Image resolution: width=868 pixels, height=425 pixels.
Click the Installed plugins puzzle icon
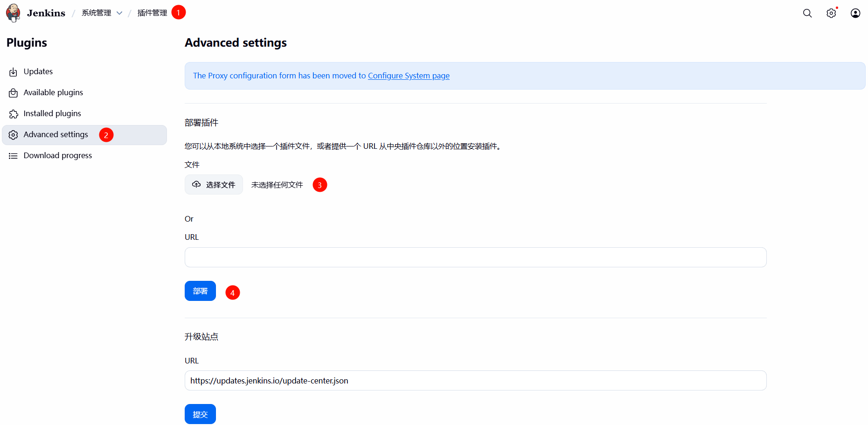click(14, 114)
